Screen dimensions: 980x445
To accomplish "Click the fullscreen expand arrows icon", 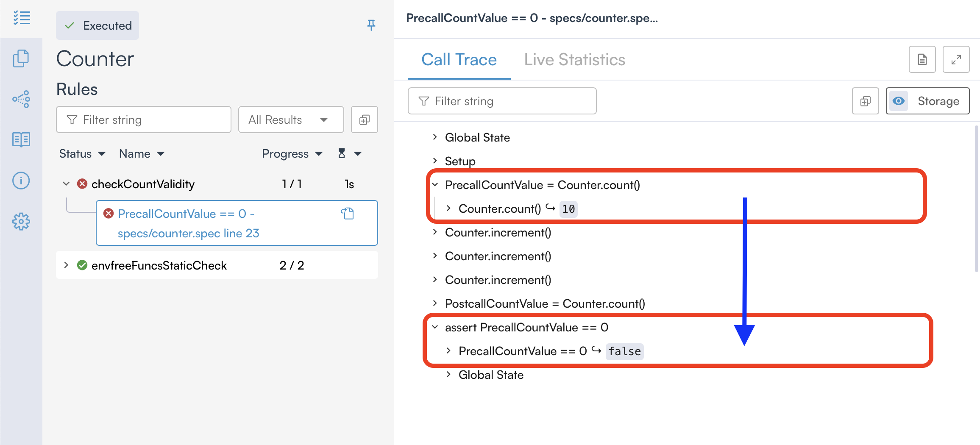I will [956, 60].
